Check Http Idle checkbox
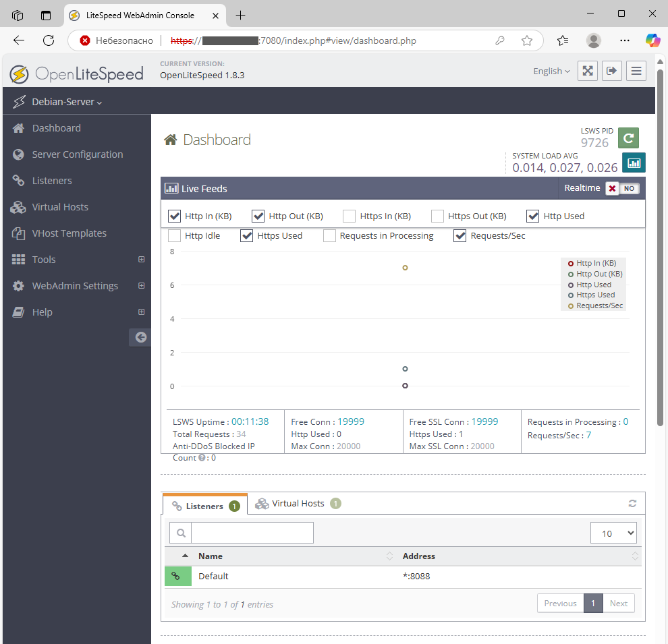The width and height of the screenshot is (668, 644). pos(174,236)
